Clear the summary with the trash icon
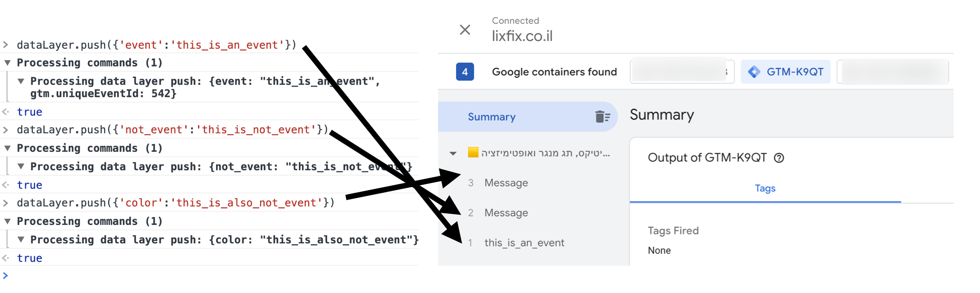The width and height of the screenshot is (980, 293). tap(603, 117)
